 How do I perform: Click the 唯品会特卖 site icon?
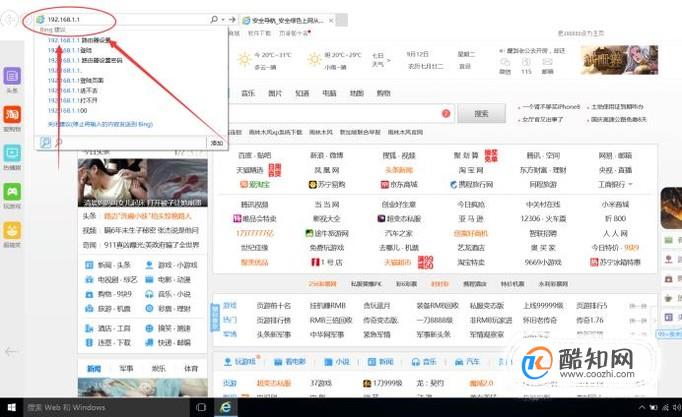(x=237, y=219)
